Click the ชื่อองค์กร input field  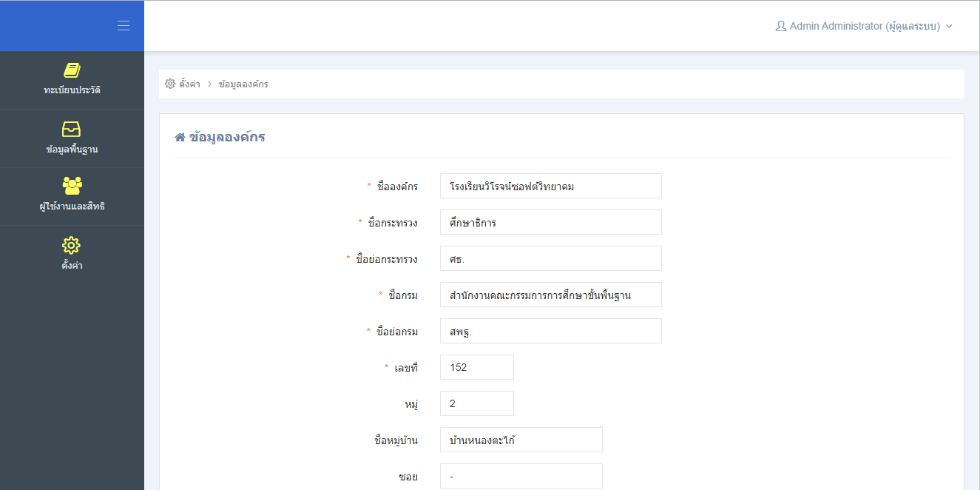[x=551, y=186]
